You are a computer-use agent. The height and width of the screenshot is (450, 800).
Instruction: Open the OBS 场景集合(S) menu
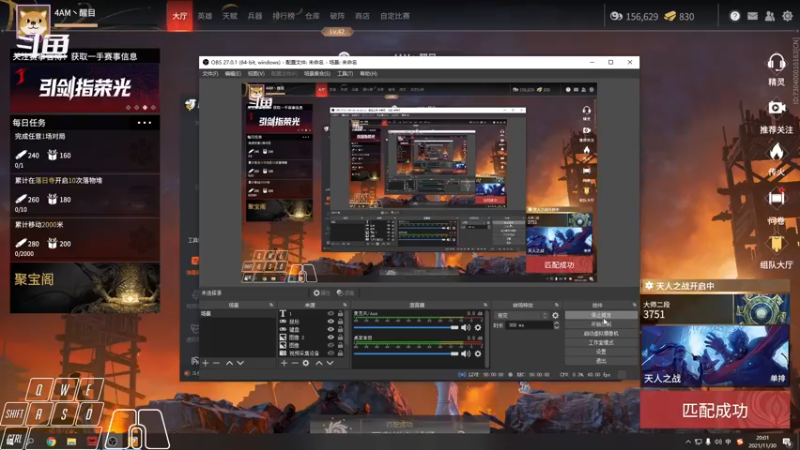click(x=317, y=74)
